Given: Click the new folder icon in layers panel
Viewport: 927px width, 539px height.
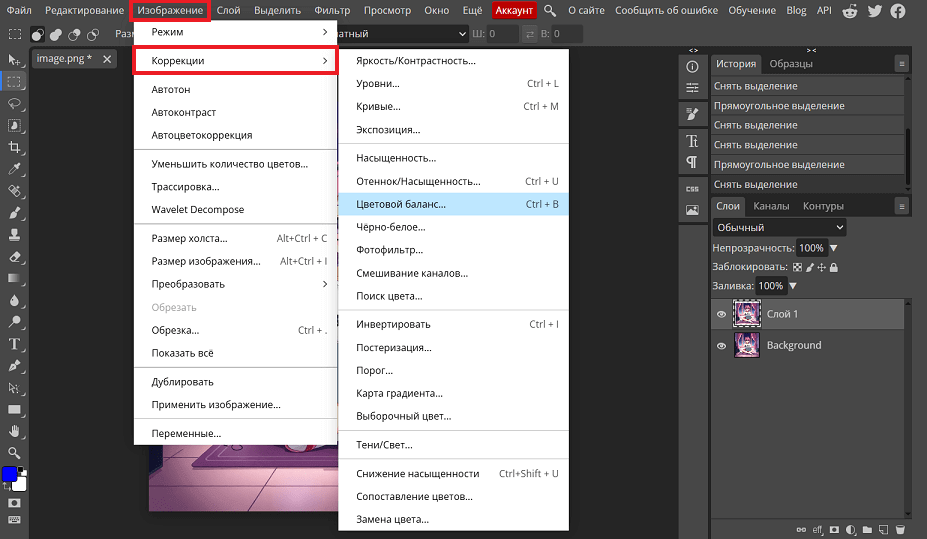Looking at the screenshot, I should [x=867, y=529].
